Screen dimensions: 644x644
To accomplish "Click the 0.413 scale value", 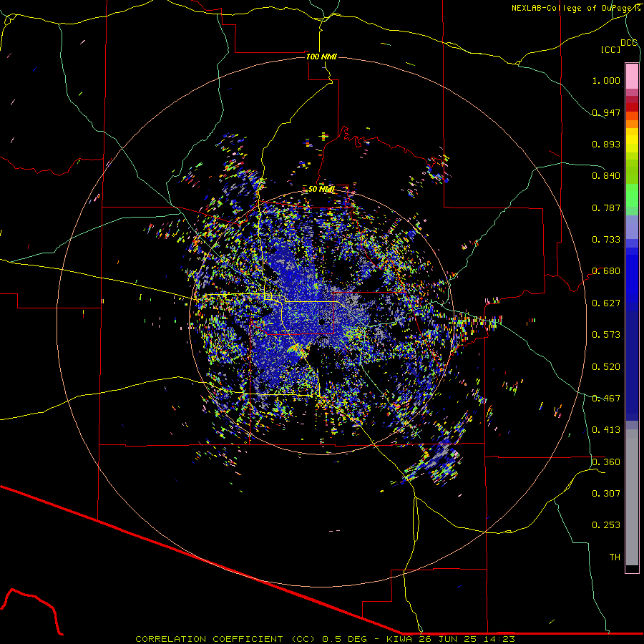I will (x=606, y=430).
